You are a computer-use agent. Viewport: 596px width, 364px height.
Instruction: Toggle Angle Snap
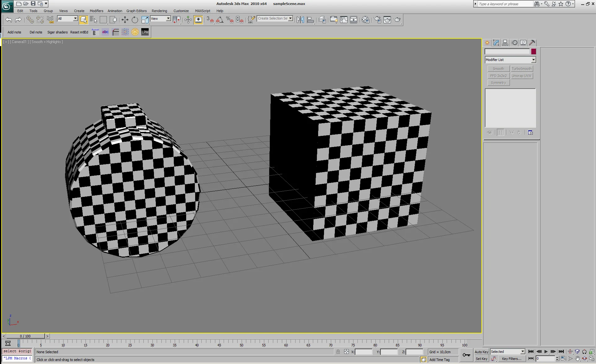[x=220, y=20]
